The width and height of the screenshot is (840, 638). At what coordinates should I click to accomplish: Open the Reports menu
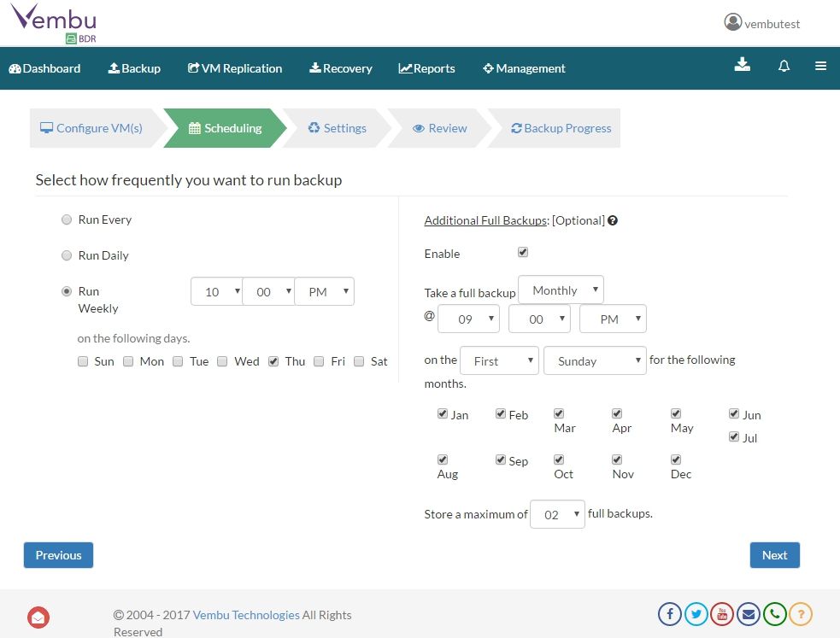[x=426, y=68]
